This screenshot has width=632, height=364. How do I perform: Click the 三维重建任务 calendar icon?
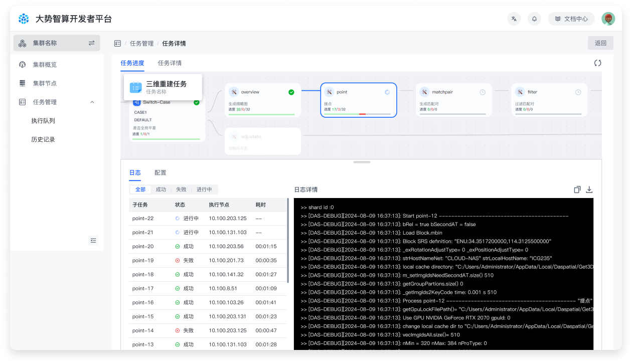click(136, 87)
